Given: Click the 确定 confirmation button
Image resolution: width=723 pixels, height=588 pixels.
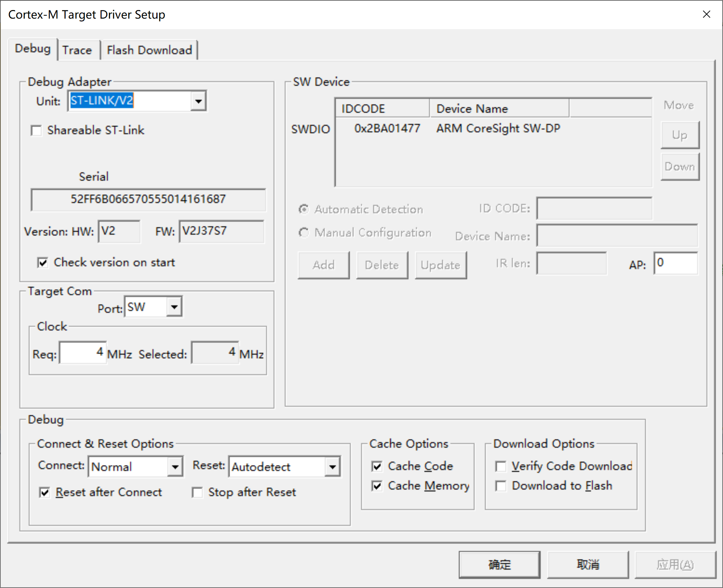Looking at the screenshot, I should coord(499,564).
